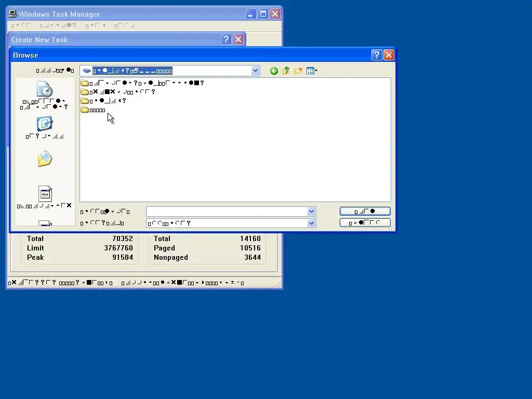Image resolution: width=532 pixels, height=399 pixels.
Task: Click the Nonpaged value 3644
Action: click(252, 257)
